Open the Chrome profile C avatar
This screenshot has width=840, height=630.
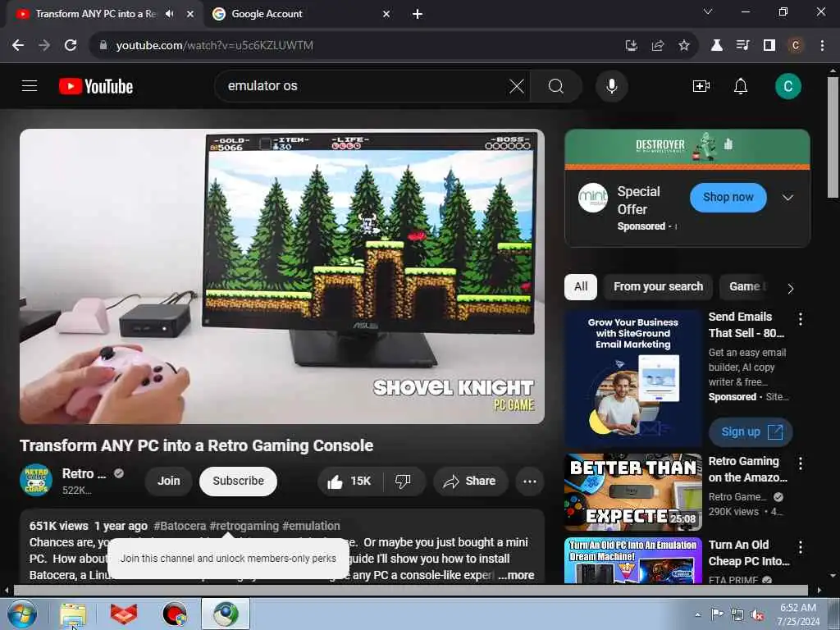click(796, 46)
